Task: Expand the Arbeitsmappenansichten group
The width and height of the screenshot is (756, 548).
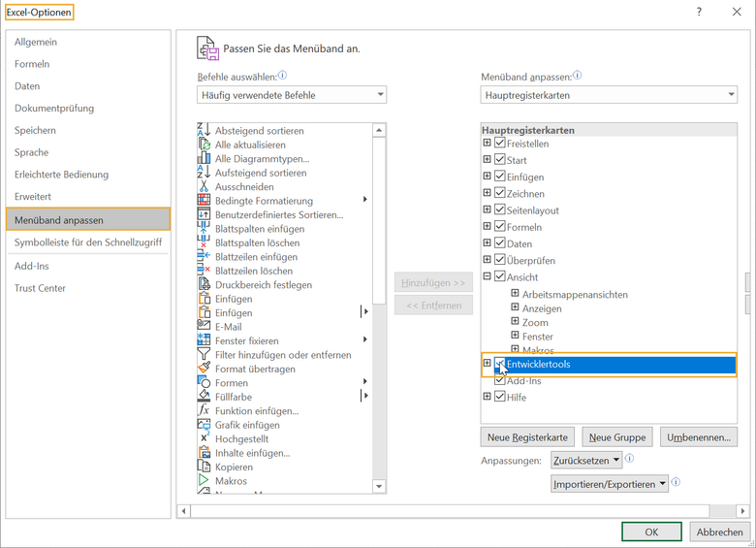Action: [x=515, y=293]
